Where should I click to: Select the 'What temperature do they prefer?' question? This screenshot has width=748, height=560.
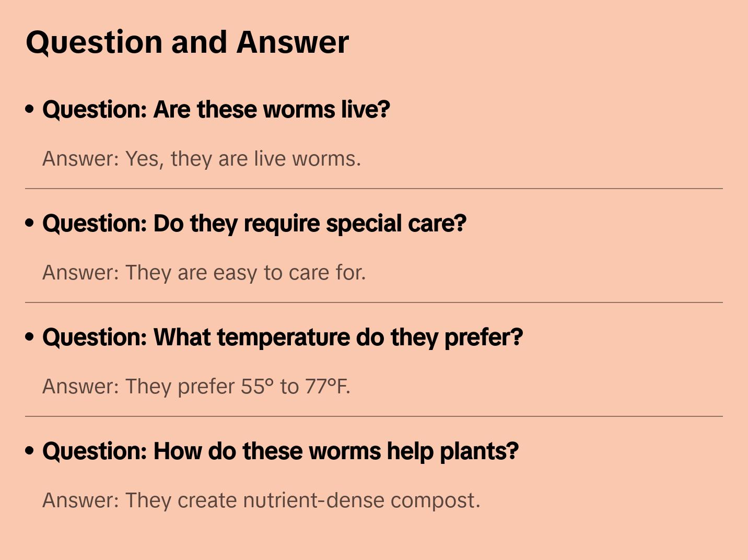[282, 337]
